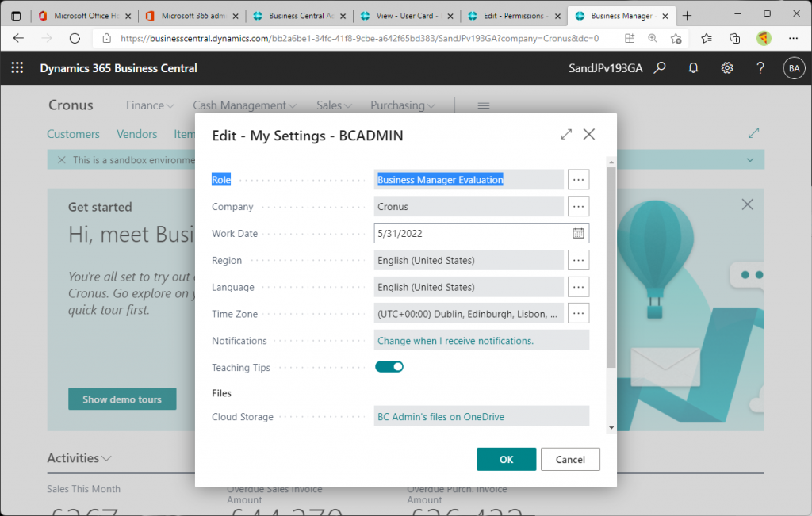Open the browser Settings and more menu
This screenshot has width=812, height=516.
click(x=793, y=38)
